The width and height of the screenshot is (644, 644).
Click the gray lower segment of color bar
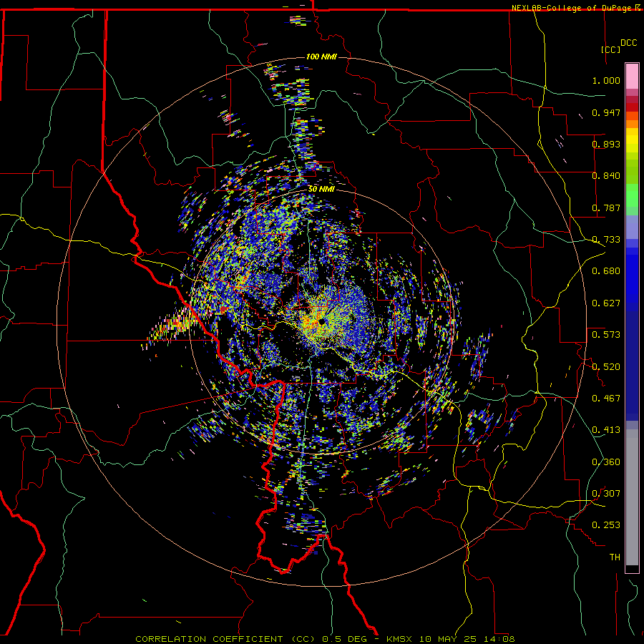[632, 497]
